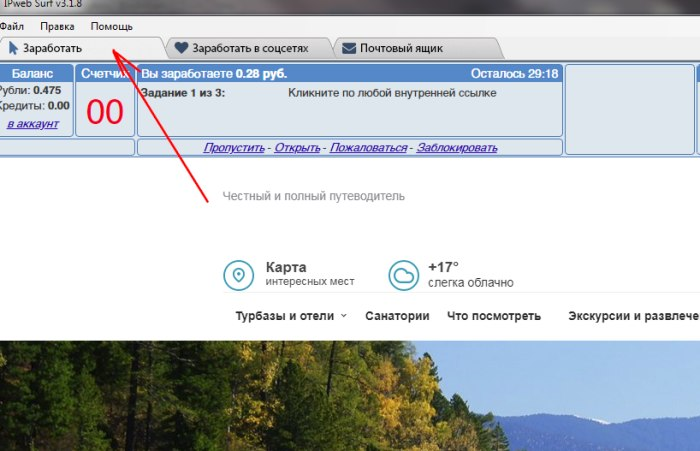Screen dimensions: 700x451
Task: Click the cloud weather icon
Action: click(403, 275)
